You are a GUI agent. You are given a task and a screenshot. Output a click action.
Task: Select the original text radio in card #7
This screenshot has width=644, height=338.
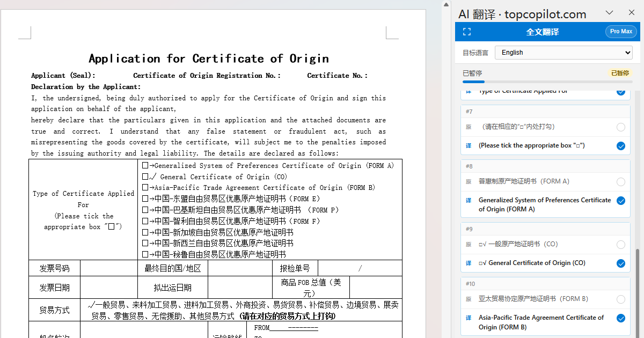[x=621, y=127]
